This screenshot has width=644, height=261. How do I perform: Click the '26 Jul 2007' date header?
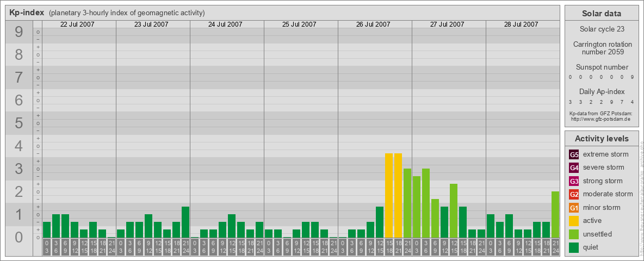tap(373, 24)
